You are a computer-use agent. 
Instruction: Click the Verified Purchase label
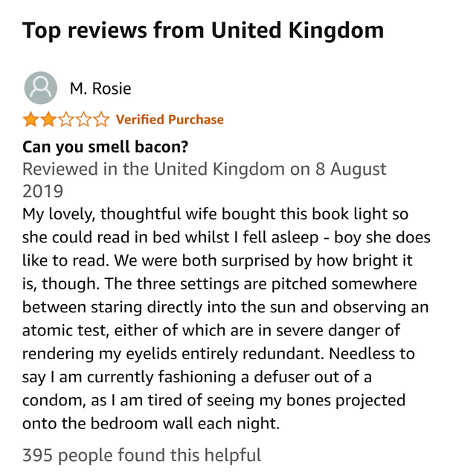(170, 119)
